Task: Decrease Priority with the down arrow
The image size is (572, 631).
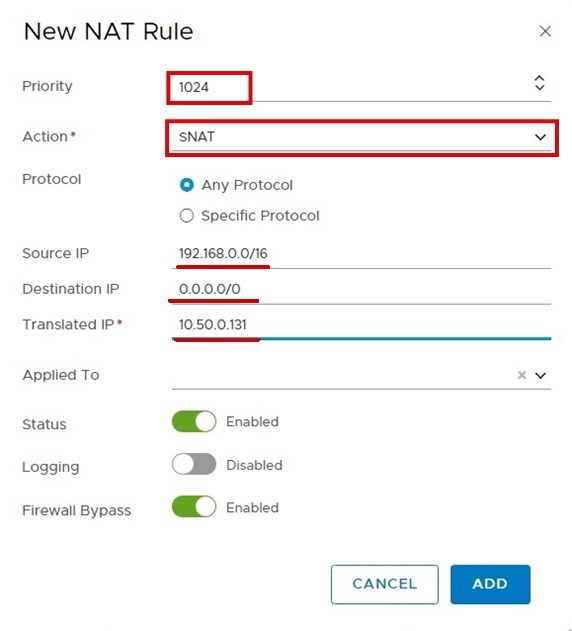Action: click(539, 87)
